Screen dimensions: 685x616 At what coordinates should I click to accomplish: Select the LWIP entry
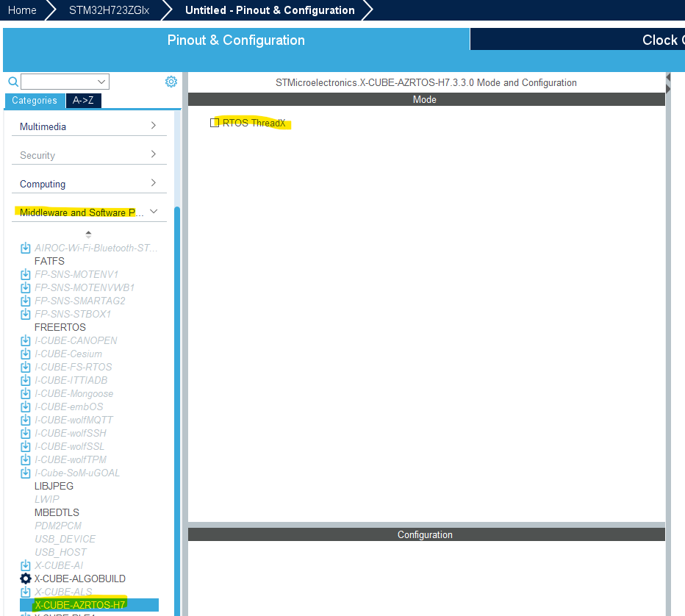tap(47, 499)
